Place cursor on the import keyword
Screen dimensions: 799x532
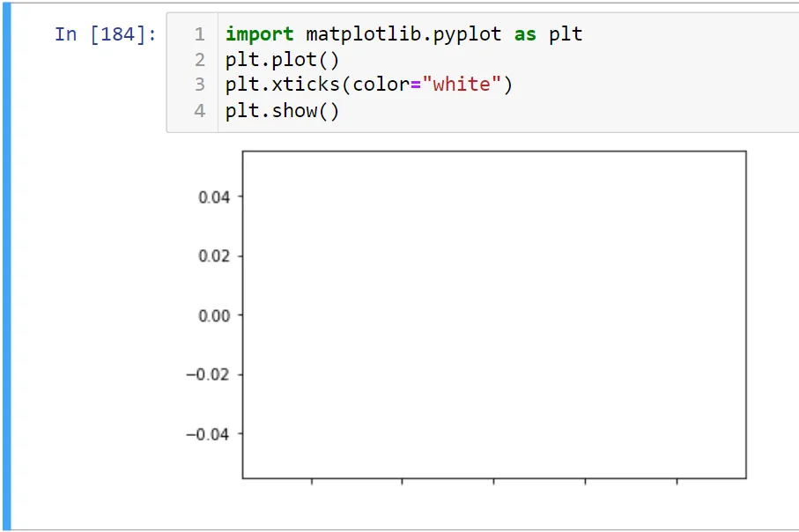click(x=259, y=34)
